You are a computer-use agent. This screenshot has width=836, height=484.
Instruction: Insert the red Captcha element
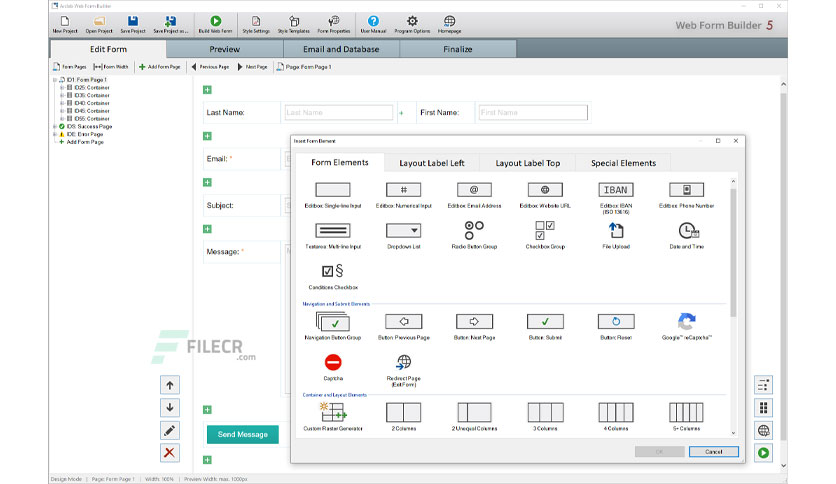[x=333, y=368]
